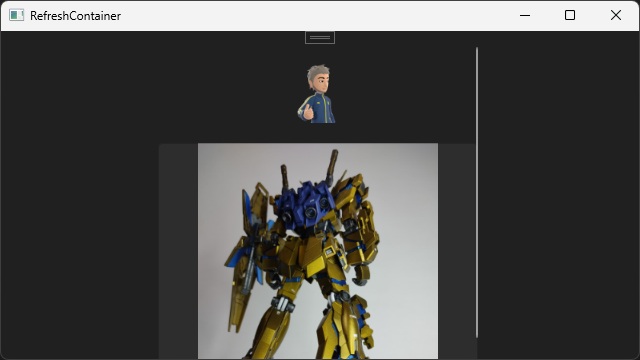This screenshot has width=640, height=360.
Task: Click the avatar's thumbs-up hand
Action: tap(308, 112)
